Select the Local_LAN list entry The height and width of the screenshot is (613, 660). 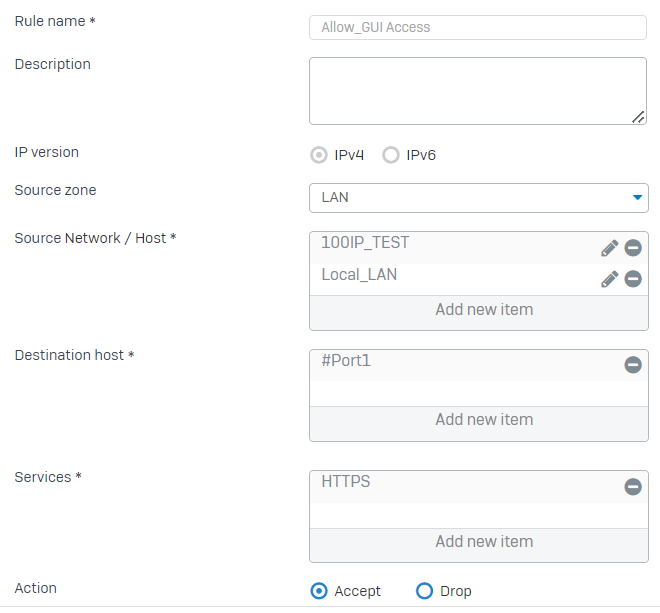point(359,274)
